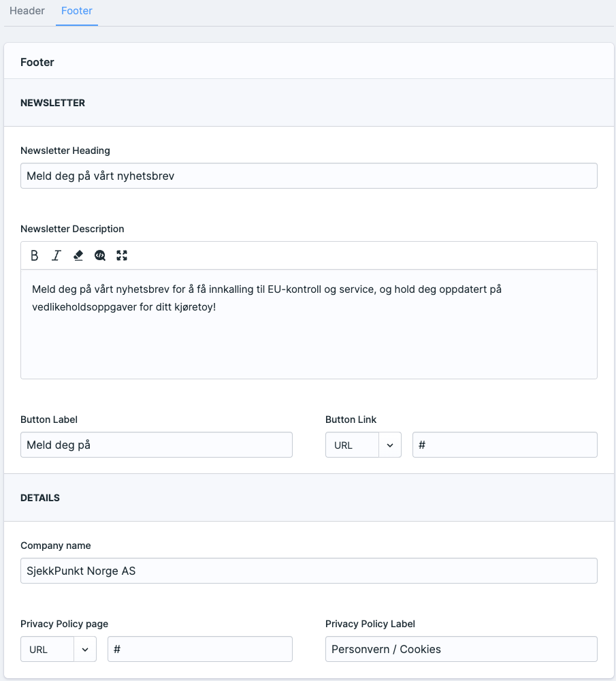This screenshot has height=681, width=616.
Task: Focus the Privacy Policy Label field
Action: [461, 650]
